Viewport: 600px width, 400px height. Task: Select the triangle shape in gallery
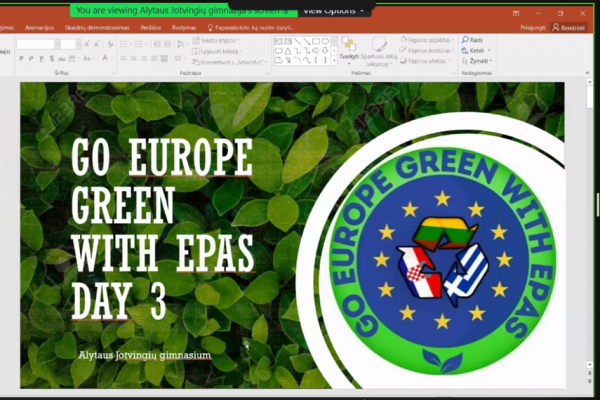pos(288,51)
